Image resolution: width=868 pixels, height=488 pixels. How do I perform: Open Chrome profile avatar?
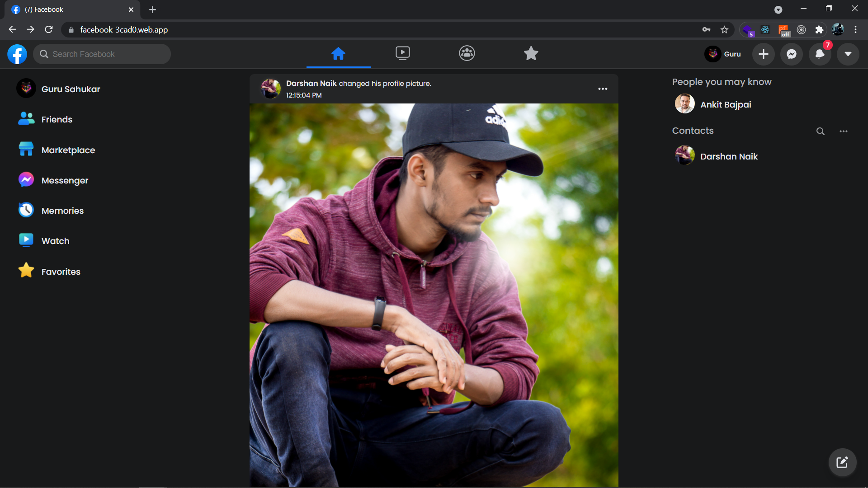coord(838,30)
